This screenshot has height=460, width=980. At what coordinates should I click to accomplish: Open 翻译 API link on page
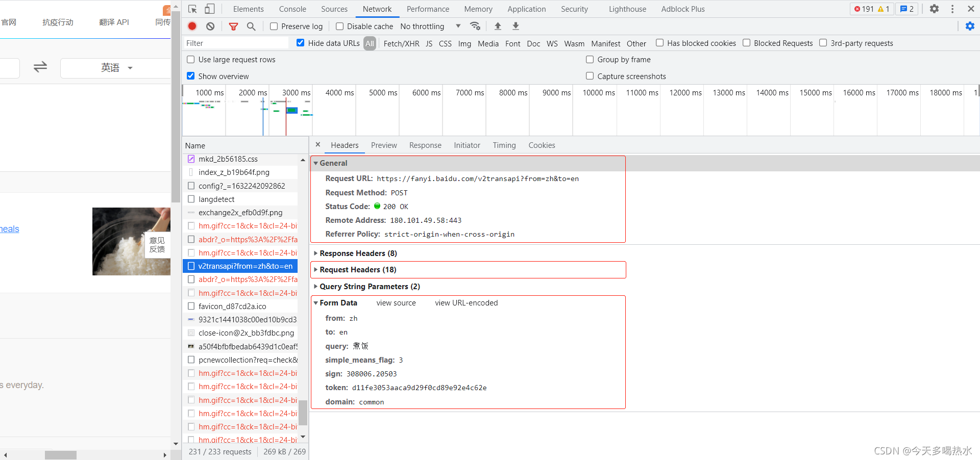[x=114, y=22]
